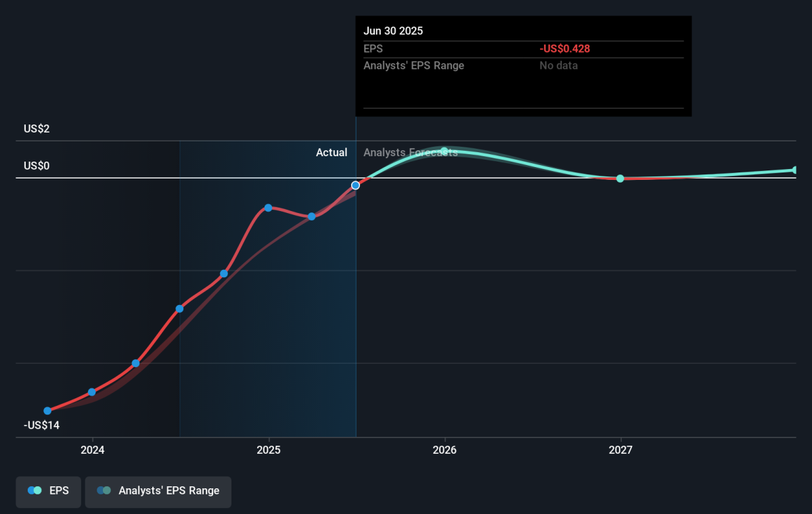Screen dimensions: 812x514
Task: Click the US$0 y-axis label
Action: [37, 166]
